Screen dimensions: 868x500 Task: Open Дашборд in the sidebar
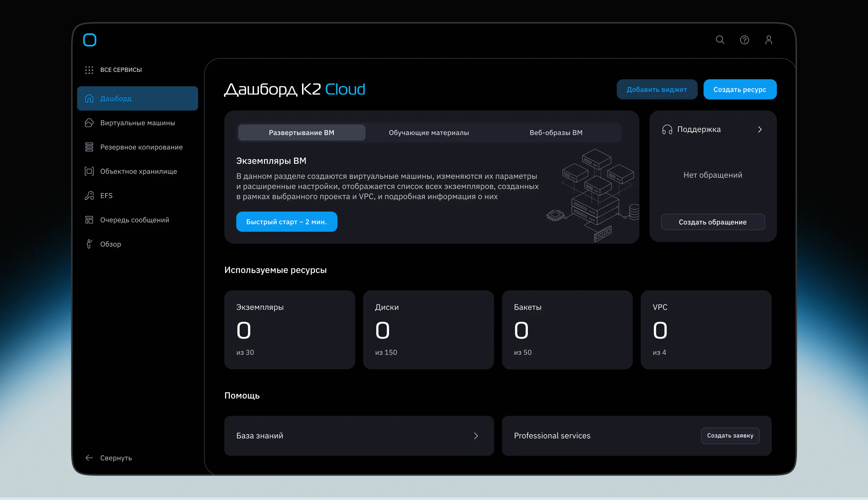tap(137, 99)
